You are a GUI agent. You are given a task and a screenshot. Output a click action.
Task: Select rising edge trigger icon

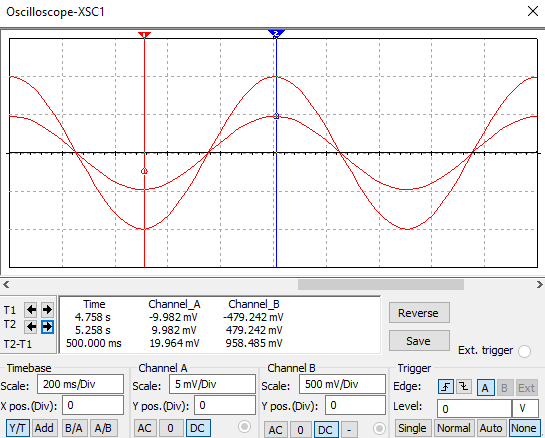tap(446, 387)
